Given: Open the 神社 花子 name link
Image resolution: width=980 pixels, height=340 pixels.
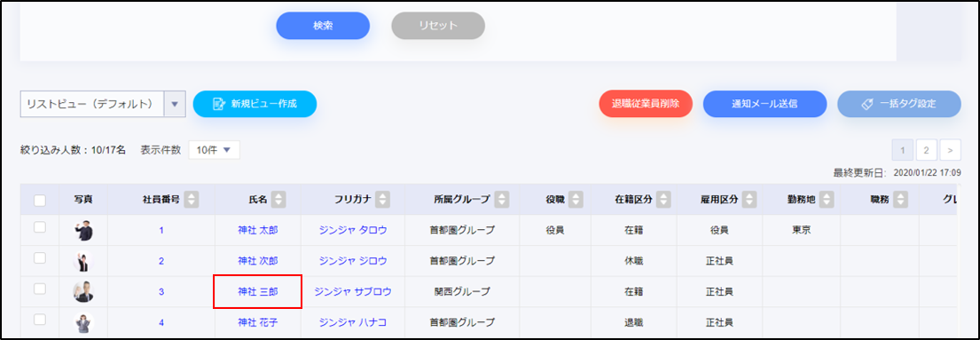Looking at the screenshot, I should point(257,322).
